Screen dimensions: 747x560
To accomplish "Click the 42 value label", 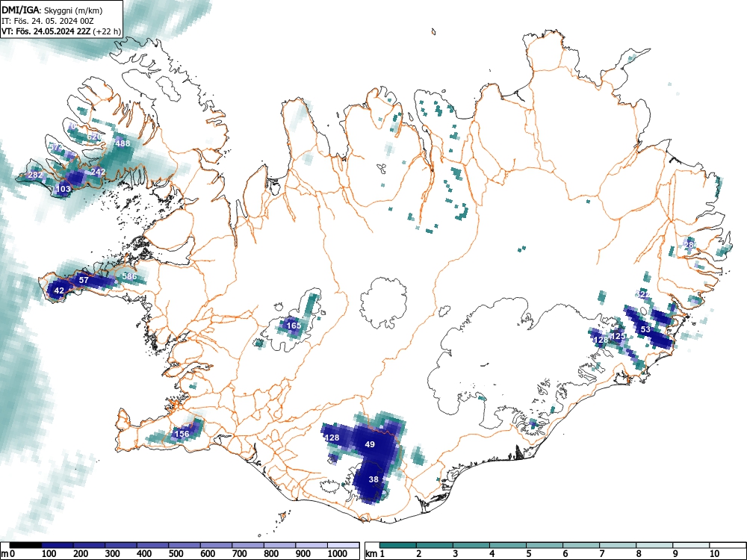I will 59,290.
